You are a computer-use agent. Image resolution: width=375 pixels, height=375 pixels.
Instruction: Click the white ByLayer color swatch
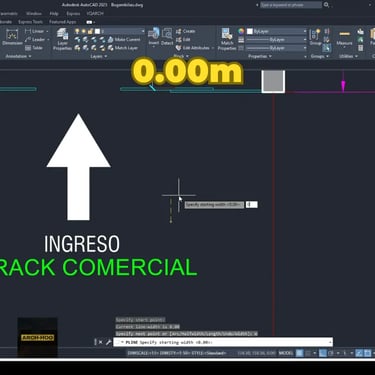pyautogui.click(x=250, y=31)
